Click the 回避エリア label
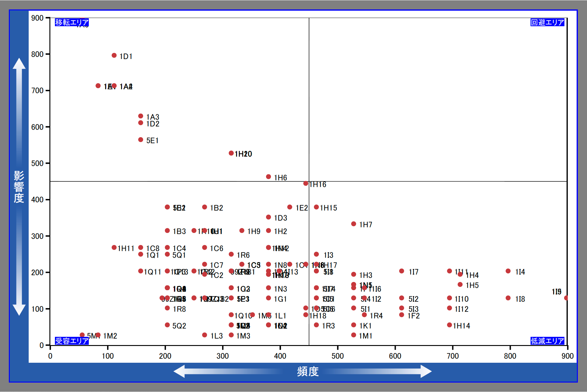587x392 pixels. click(547, 22)
